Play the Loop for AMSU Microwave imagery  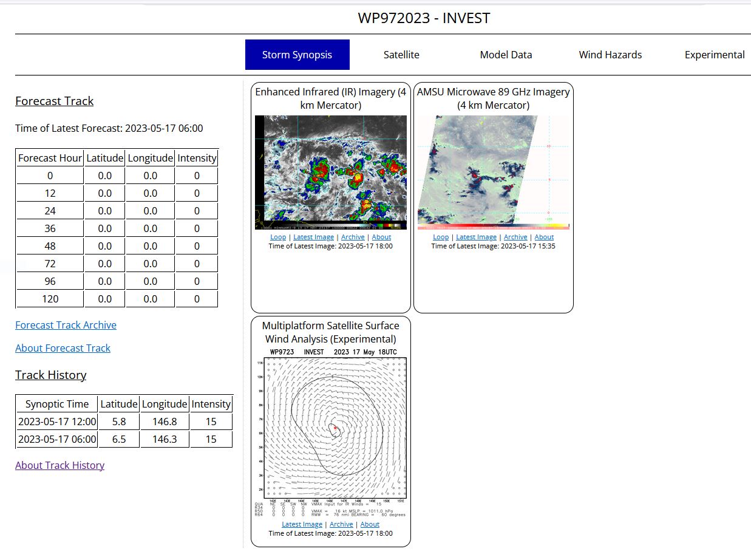coord(441,237)
